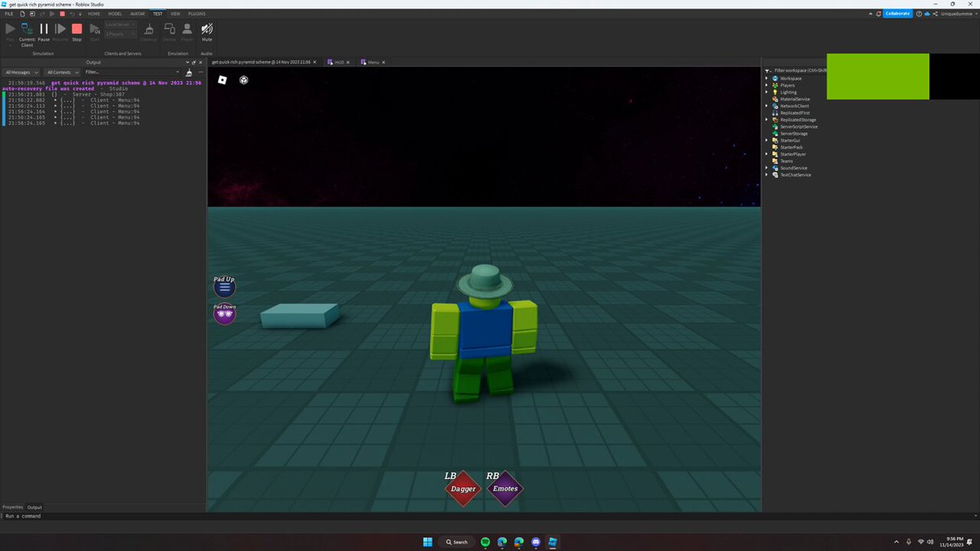Viewport: 980px width, 551px height.
Task: Open the Output panel's three-dot options
Action: point(200,72)
